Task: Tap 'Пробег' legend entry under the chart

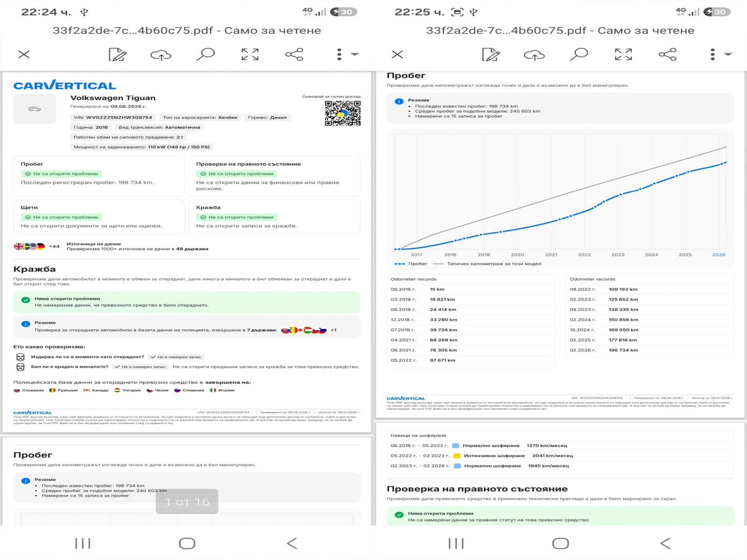Action: click(411, 264)
